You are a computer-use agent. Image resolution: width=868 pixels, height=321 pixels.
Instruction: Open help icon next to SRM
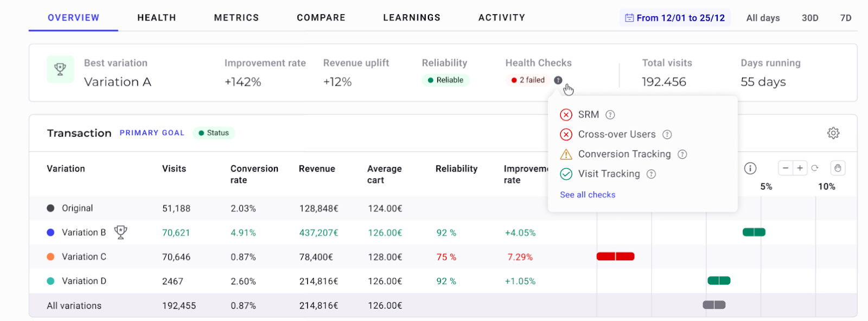click(610, 114)
